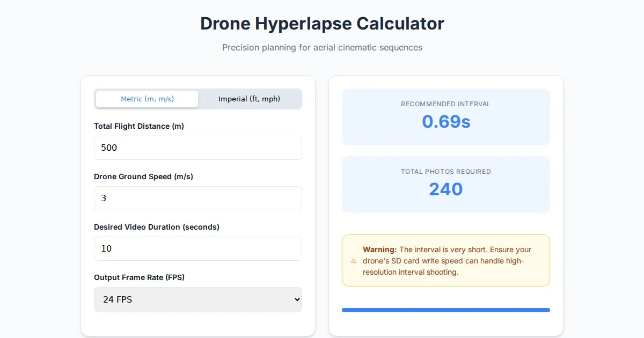Image resolution: width=644 pixels, height=338 pixels.
Task: Click the 'Output Frame Rate (FPS)' label
Action: (x=139, y=277)
